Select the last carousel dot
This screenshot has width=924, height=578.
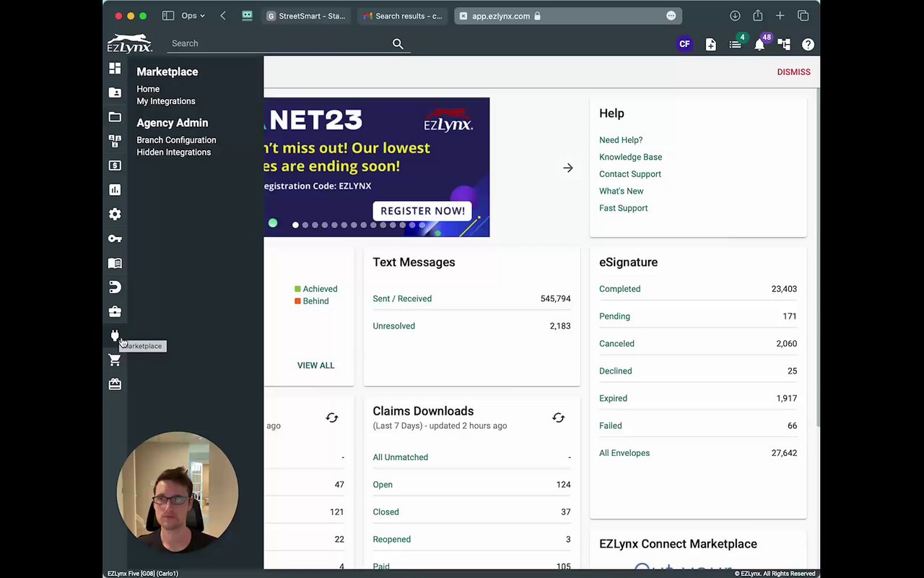point(422,225)
